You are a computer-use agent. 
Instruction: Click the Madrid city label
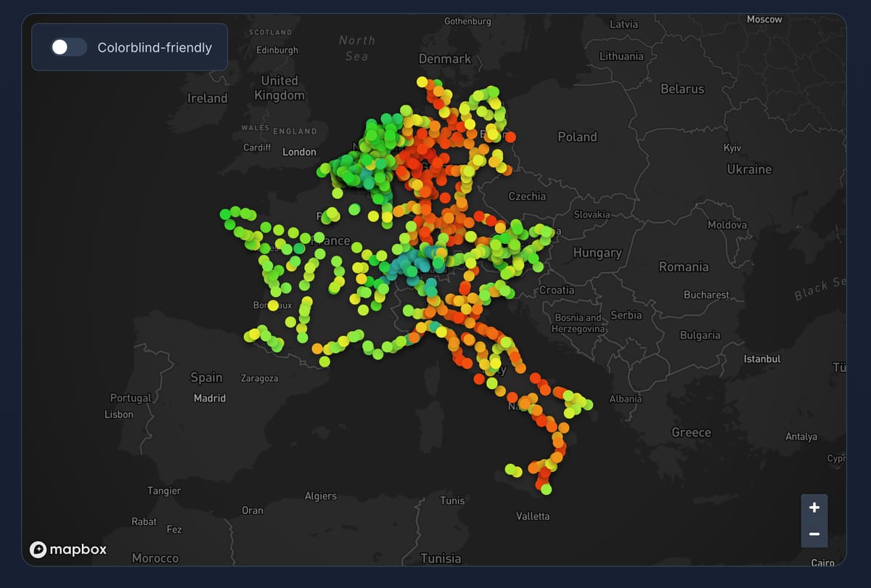(x=210, y=398)
